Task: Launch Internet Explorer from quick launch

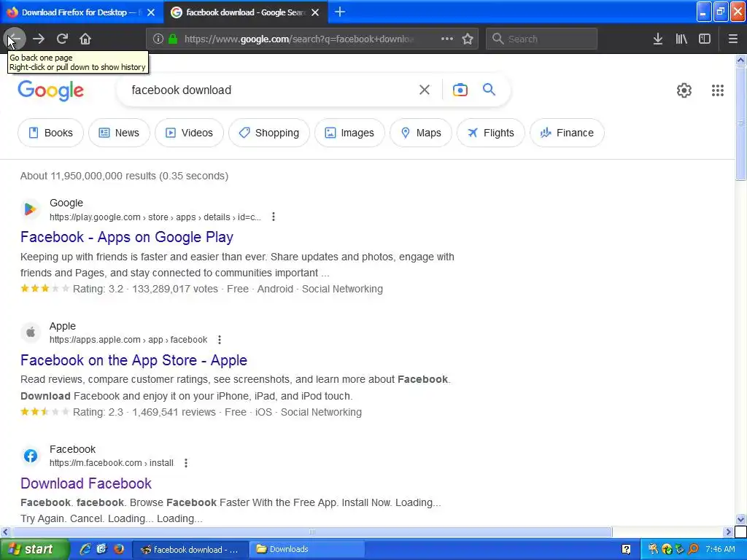Action: (x=85, y=550)
